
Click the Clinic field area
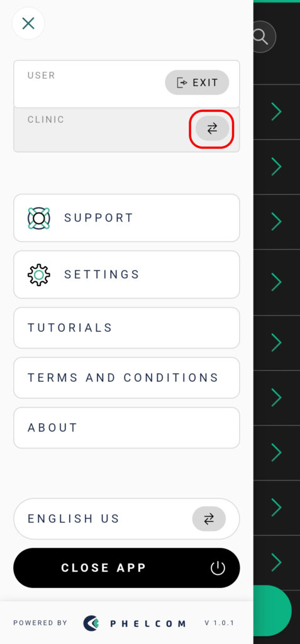[126, 130]
